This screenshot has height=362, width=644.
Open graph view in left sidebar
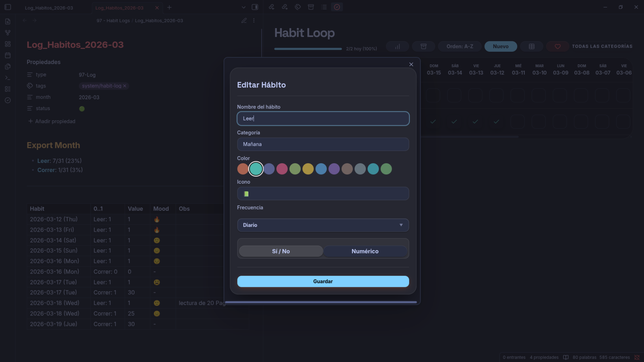point(8,33)
